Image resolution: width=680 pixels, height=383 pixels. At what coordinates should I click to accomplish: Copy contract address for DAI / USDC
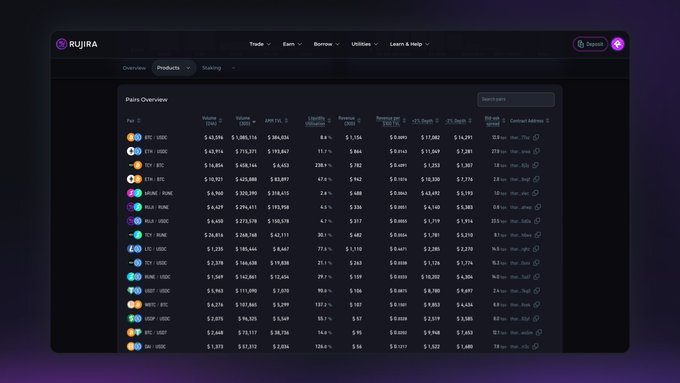click(536, 346)
